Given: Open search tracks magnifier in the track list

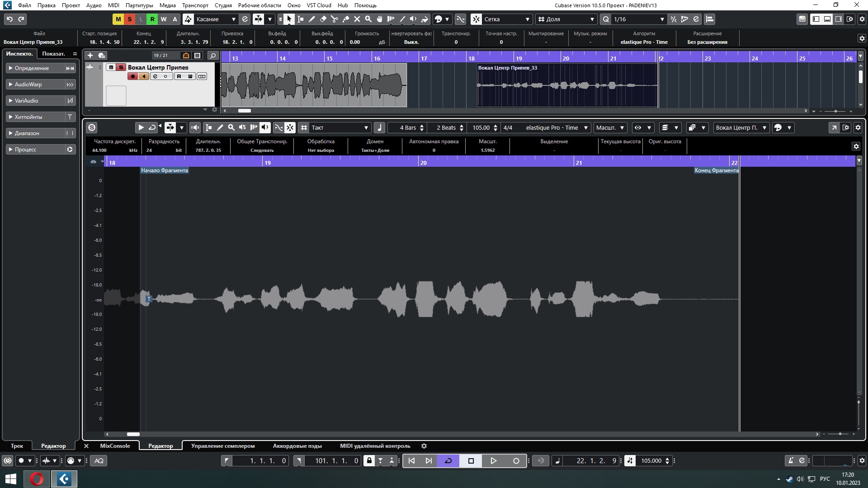Looking at the screenshot, I should click(212, 55).
